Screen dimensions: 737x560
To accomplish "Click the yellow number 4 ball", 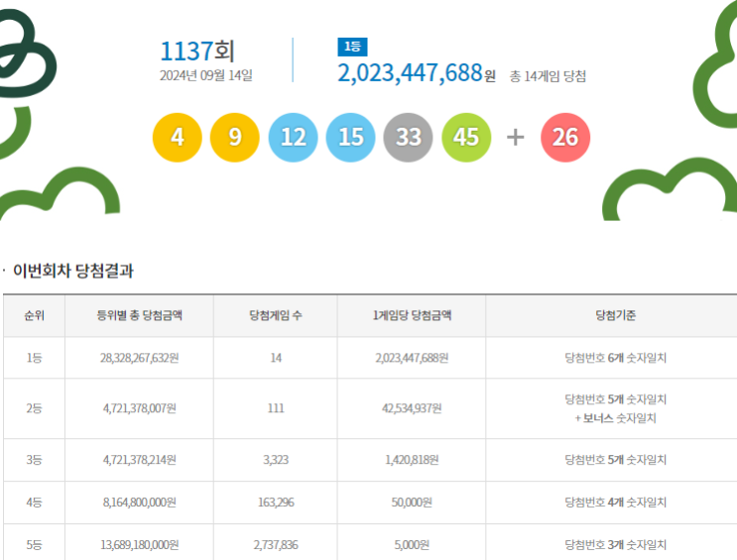I will 178,138.
